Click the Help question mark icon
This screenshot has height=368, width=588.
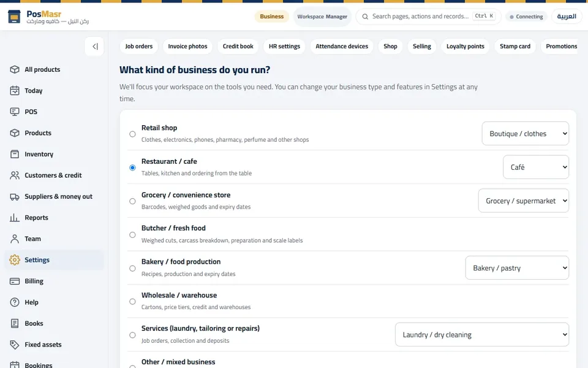[x=15, y=302]
